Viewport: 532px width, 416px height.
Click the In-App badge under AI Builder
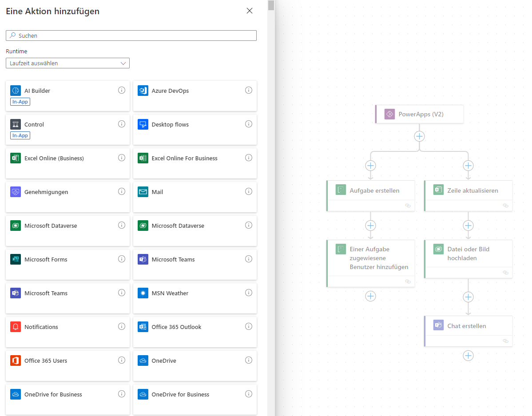tap(20, 102)
